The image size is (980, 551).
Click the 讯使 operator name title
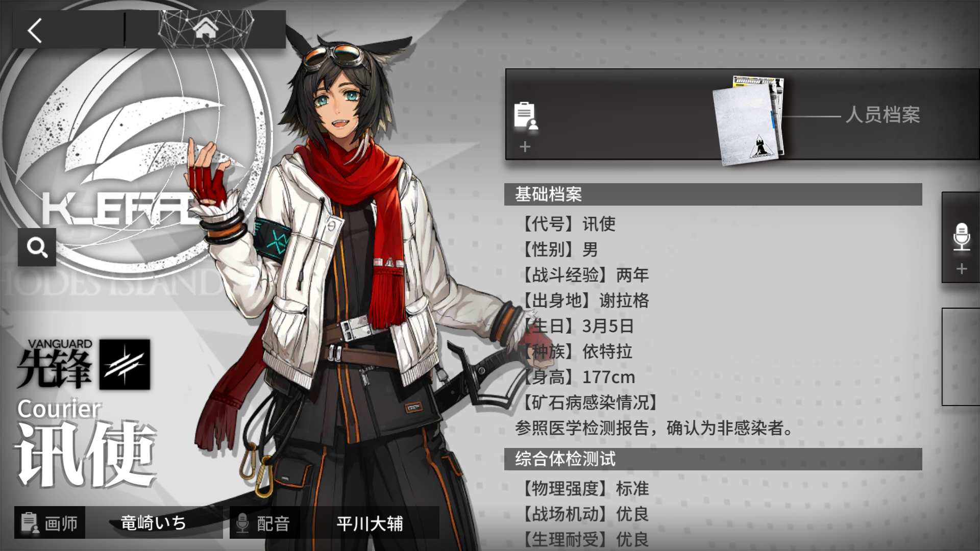[86, 454]
